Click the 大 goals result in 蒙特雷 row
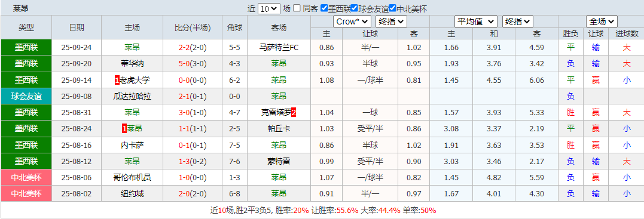Screen dimensions: 644x219 (x=627, y=161)
